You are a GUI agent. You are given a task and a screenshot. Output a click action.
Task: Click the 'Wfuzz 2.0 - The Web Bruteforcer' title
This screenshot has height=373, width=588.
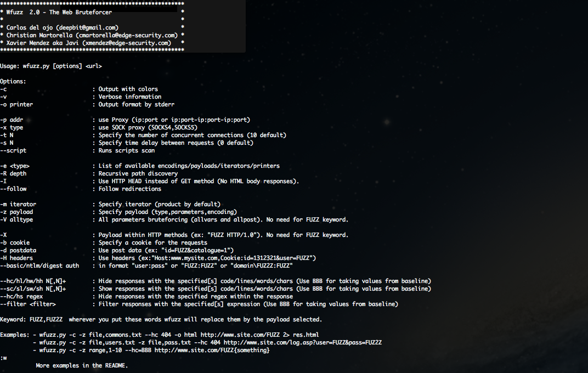[x=59, y=12]
